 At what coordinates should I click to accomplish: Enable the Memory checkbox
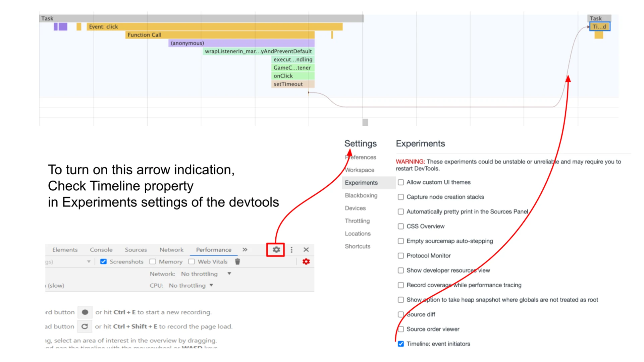(153, 261)
